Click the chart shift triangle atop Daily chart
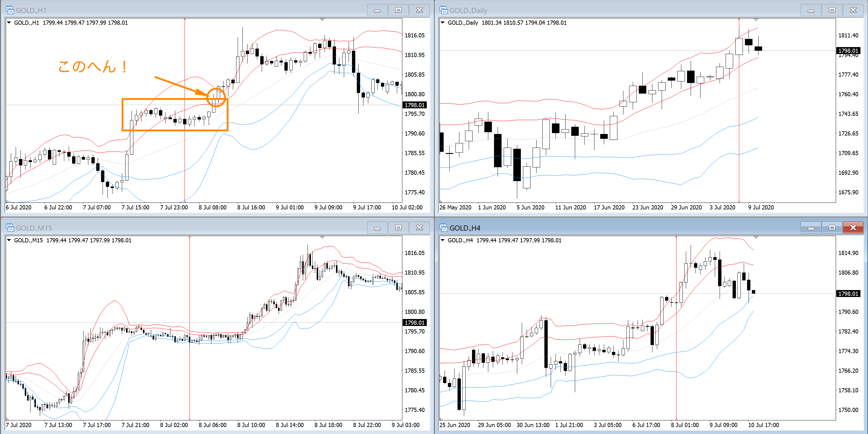The width and height of the screenshot is (868, 434). click(756, 20)
